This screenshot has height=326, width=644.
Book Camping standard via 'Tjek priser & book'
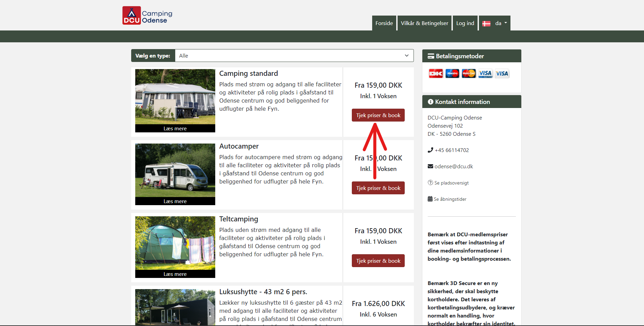(378, 115)
